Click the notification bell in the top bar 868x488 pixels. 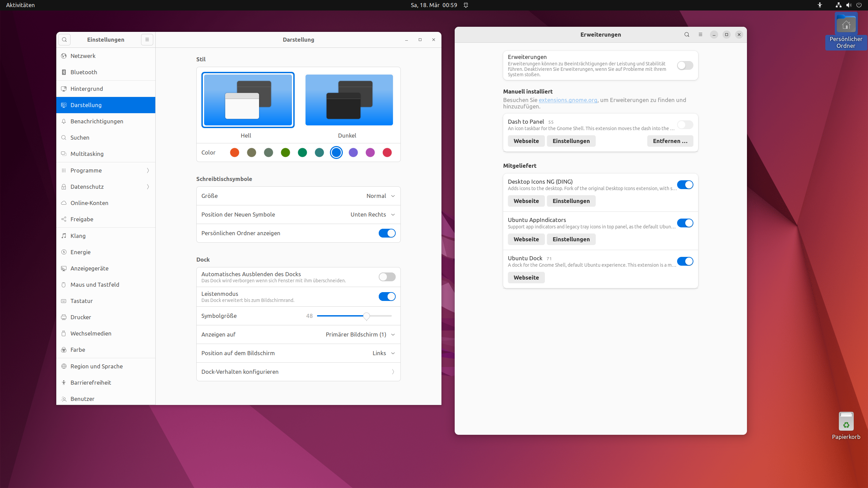[x=466, y=5]
